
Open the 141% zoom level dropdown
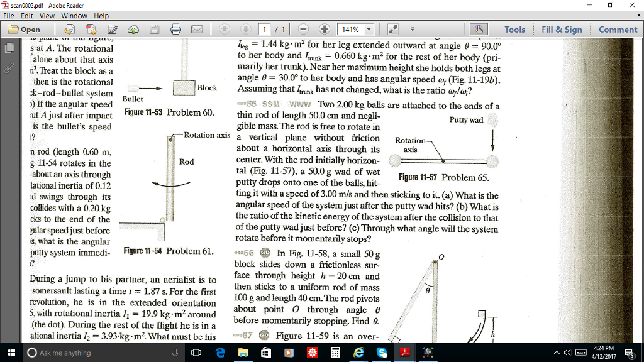368,29
